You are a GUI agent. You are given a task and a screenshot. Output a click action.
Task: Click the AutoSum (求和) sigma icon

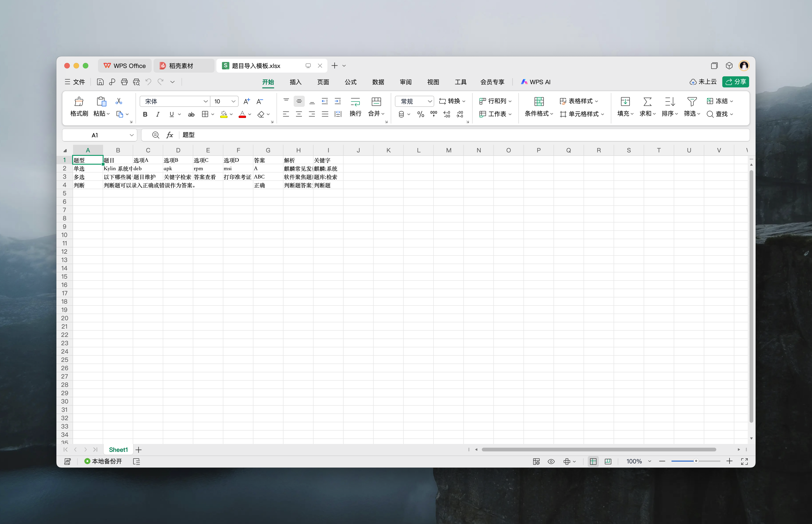pyautogui.click(x=647, y=101)
